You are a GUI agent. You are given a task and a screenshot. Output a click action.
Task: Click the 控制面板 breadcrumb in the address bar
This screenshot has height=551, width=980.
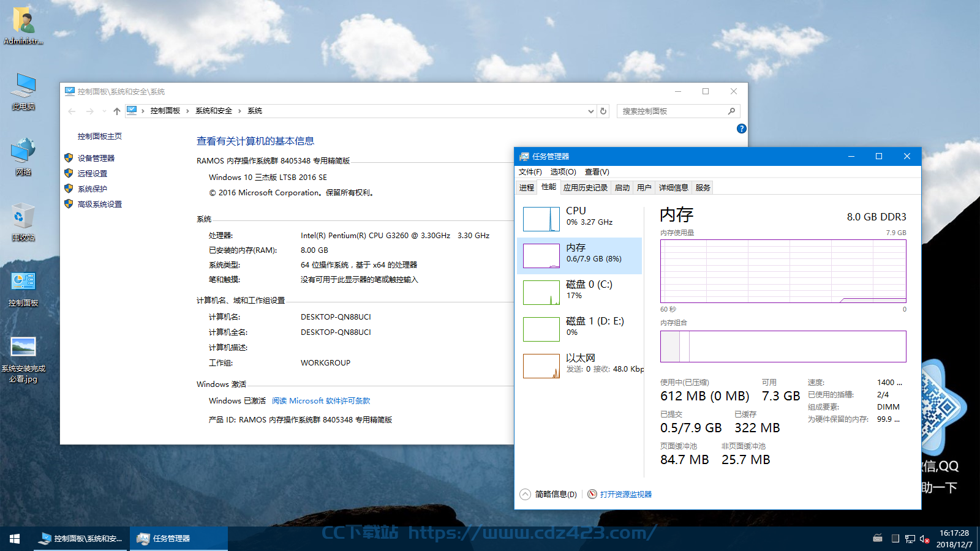coord(165,111)
